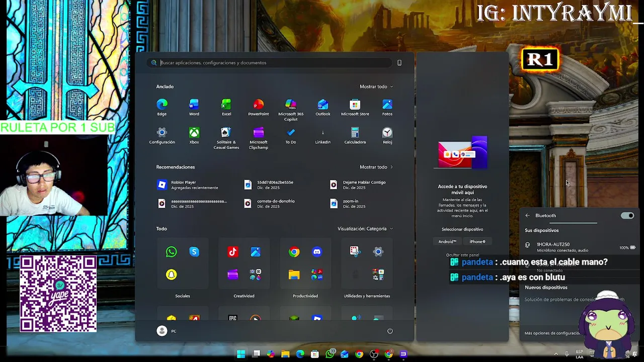This screenshot has width=644, height=362.
Task: Toggle the mobile device side panel button
Action: tap(399, 63)
